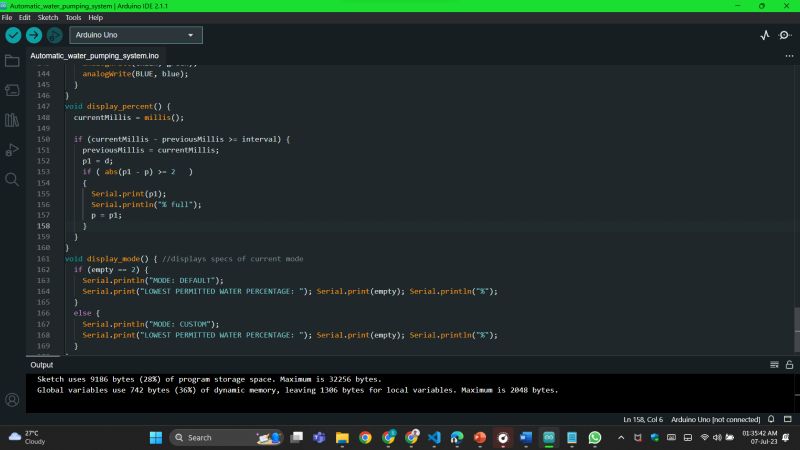Click the "% full" string on line 156

(x=176, y=205)
